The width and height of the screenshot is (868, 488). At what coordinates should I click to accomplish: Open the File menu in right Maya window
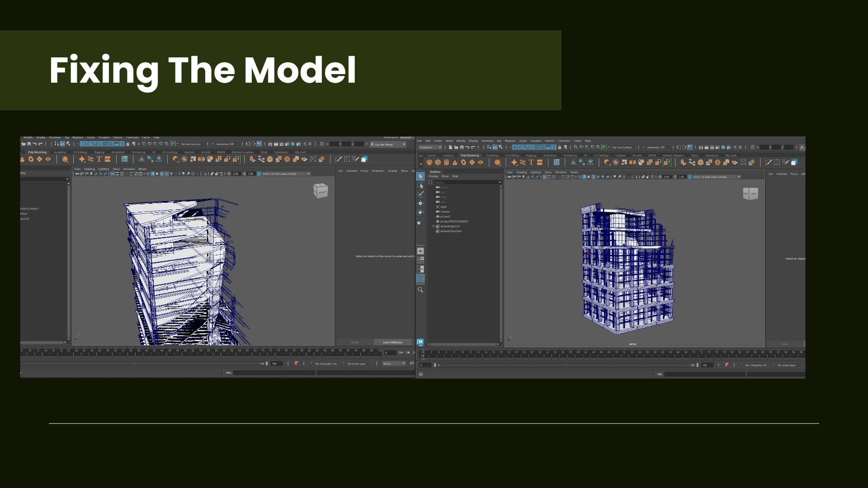[x=420, y=141]
